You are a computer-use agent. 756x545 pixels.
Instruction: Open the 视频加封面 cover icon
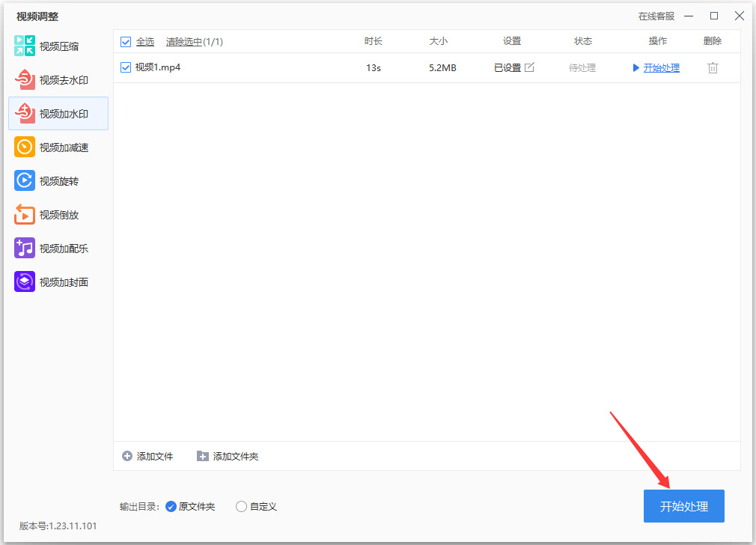(25, 282)
